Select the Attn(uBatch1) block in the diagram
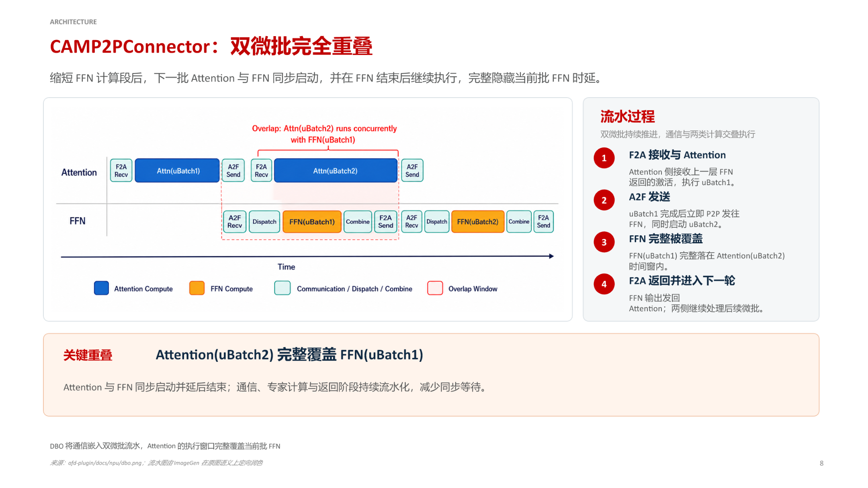The image size is (868, 488). [x=178, y=171]
